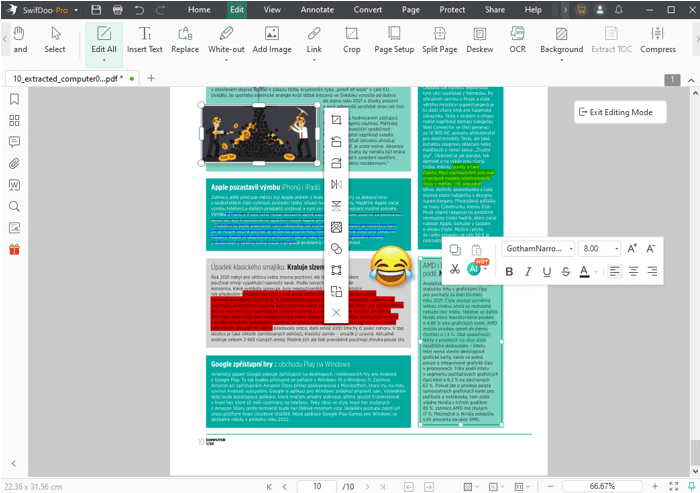Increase font size with A+ icon
The height and width of the screenshot is (493, 700).
632,249
